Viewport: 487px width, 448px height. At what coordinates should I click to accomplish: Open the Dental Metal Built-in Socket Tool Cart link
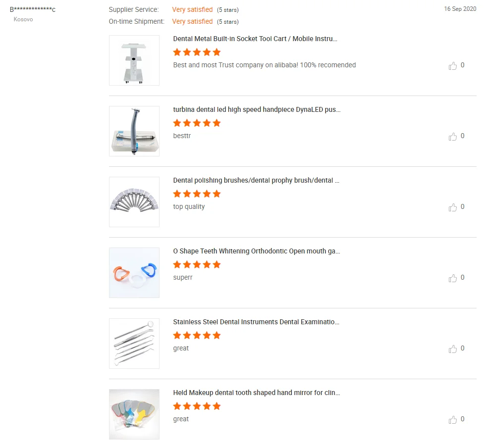(255, 39)
